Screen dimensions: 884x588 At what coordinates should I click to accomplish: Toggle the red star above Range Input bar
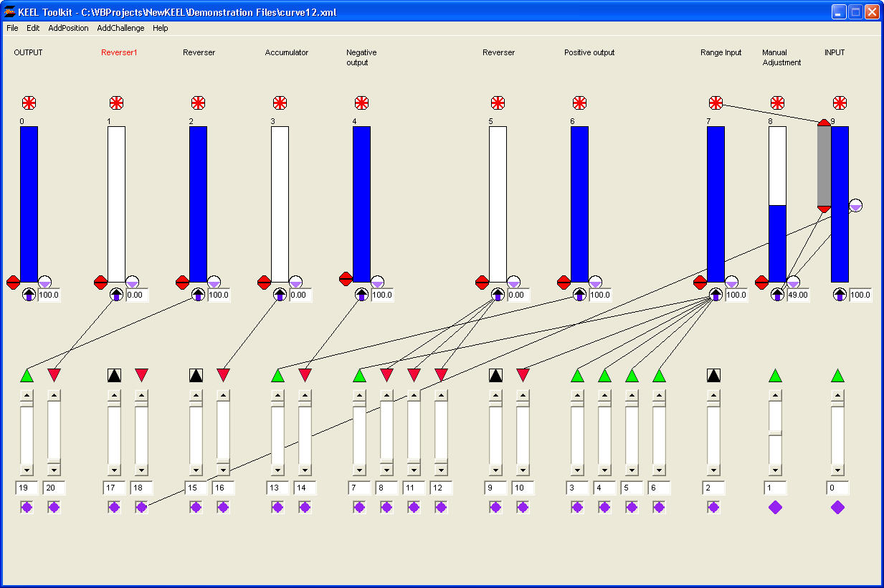click(716, 103)
